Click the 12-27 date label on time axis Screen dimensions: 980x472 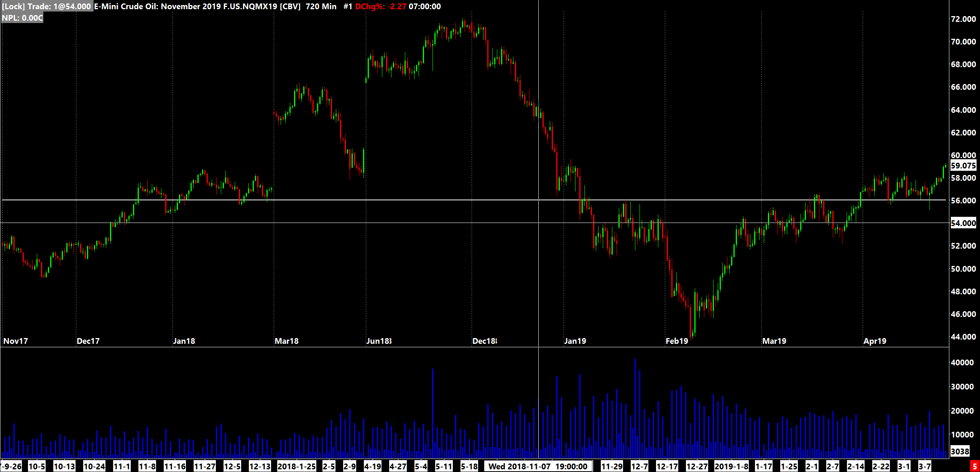(697, 467)
